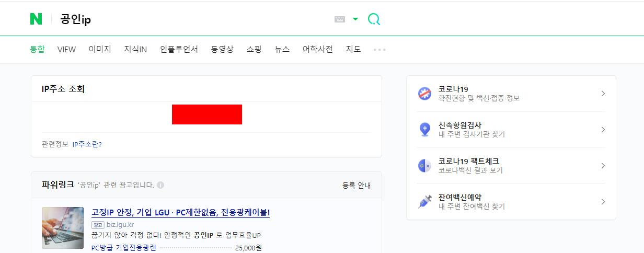Click the 등록 안내 link
Image resolution: width=644 pixels, height=253 pixels.
point(356,185)
